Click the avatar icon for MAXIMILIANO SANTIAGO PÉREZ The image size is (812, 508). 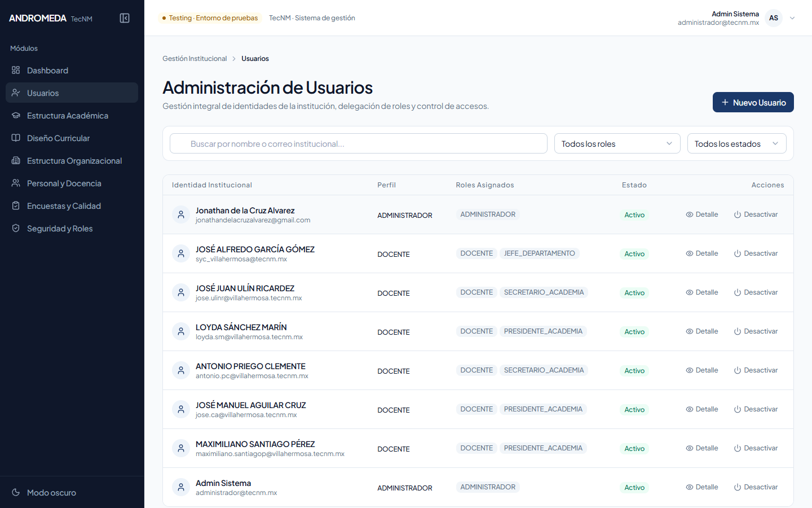181,448
